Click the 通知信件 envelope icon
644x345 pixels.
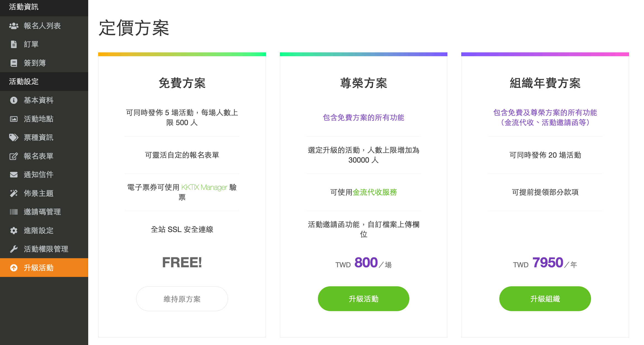(14, 175)
